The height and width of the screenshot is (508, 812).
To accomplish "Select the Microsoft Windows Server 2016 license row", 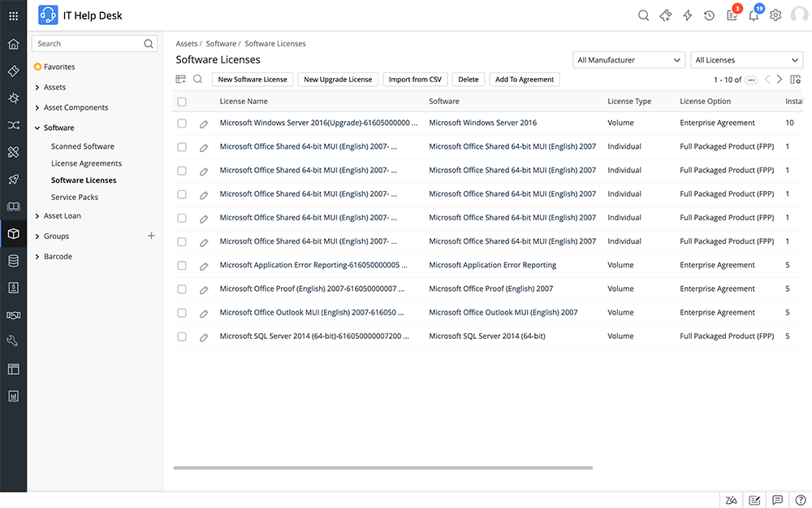I will pos(181,123).
